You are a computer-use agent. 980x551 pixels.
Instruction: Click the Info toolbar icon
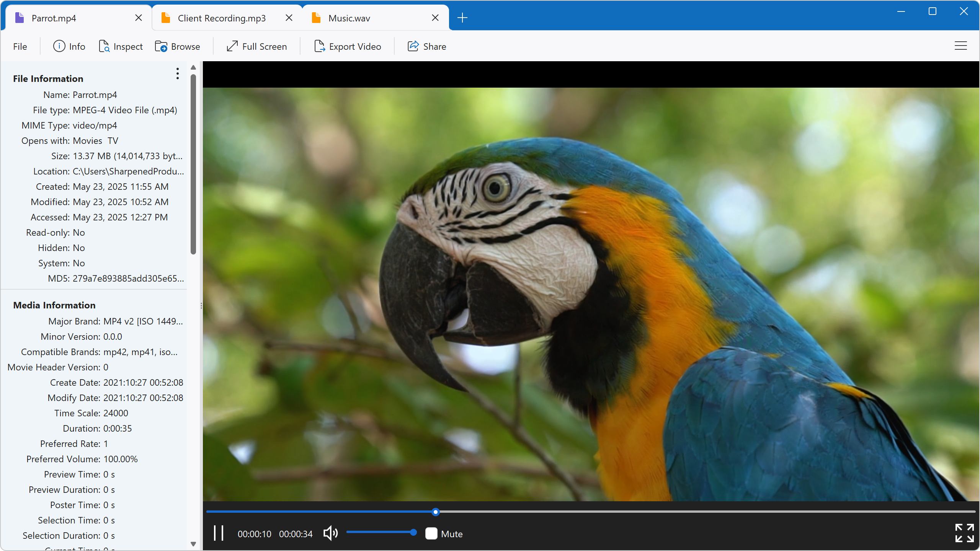[x=59, y=46]
